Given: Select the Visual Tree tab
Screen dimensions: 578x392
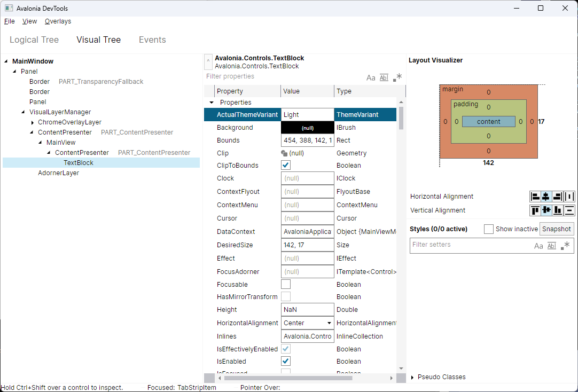Looking at the screenshot, I should click(99, 40).
